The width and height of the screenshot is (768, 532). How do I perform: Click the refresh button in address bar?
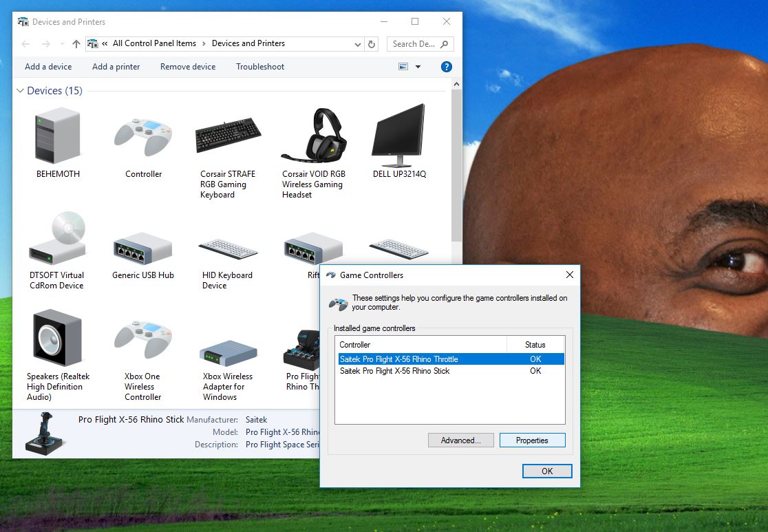coord(372,44)
